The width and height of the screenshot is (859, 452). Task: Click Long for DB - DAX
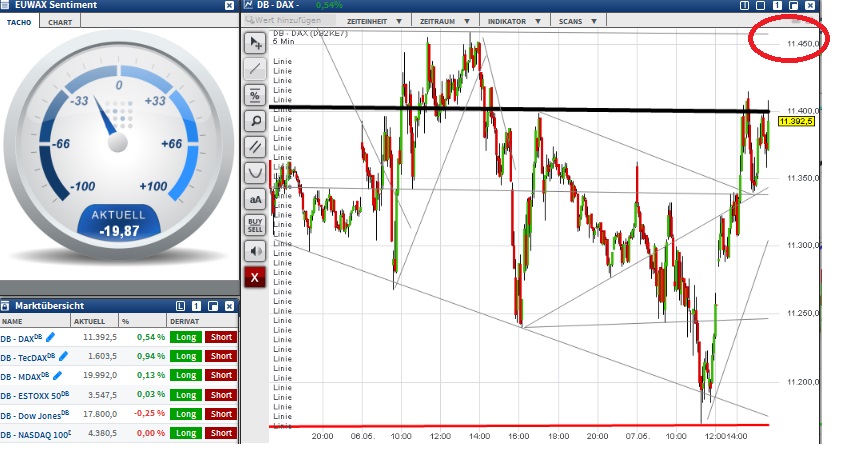tap(186, 337)
